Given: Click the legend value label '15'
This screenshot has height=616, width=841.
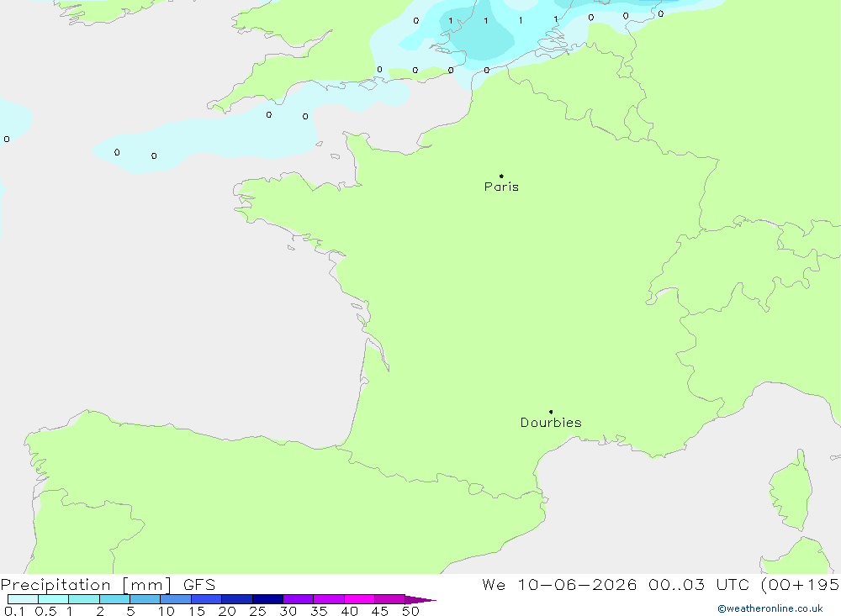Looking at the screenshot, I should [197, 611].
